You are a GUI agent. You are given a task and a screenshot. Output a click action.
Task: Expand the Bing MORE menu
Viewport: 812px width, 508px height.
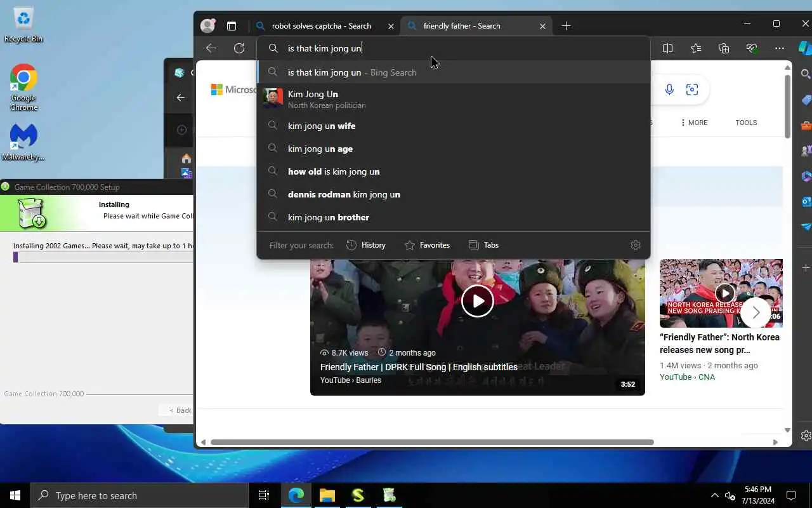click(694, 123)
